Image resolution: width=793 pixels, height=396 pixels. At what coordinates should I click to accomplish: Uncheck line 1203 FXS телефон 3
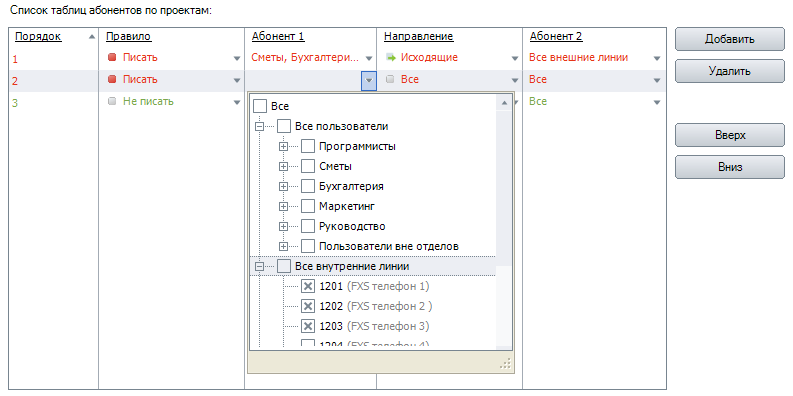coord(308,326)
